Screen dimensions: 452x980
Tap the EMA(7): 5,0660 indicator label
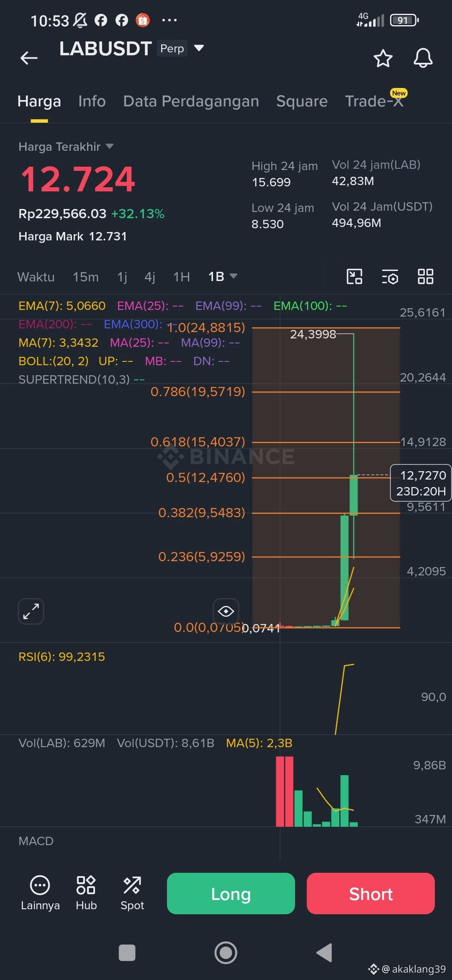[62, 306]
